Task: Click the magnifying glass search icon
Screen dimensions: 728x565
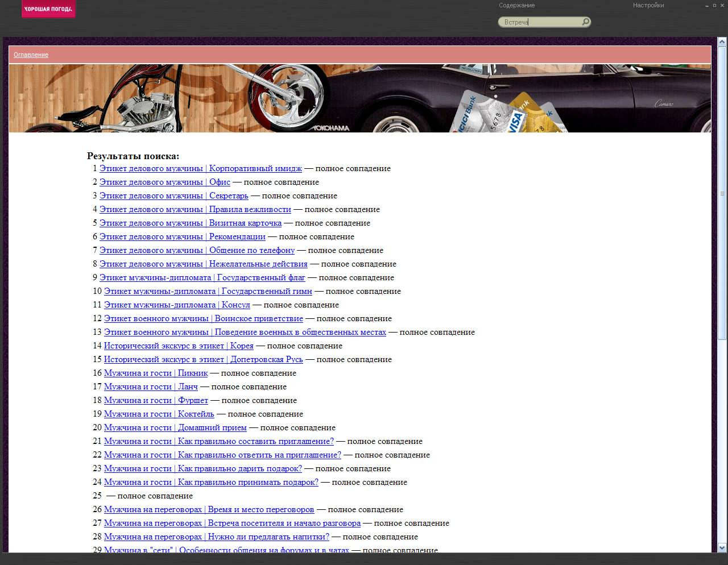Action: [585, 22]
